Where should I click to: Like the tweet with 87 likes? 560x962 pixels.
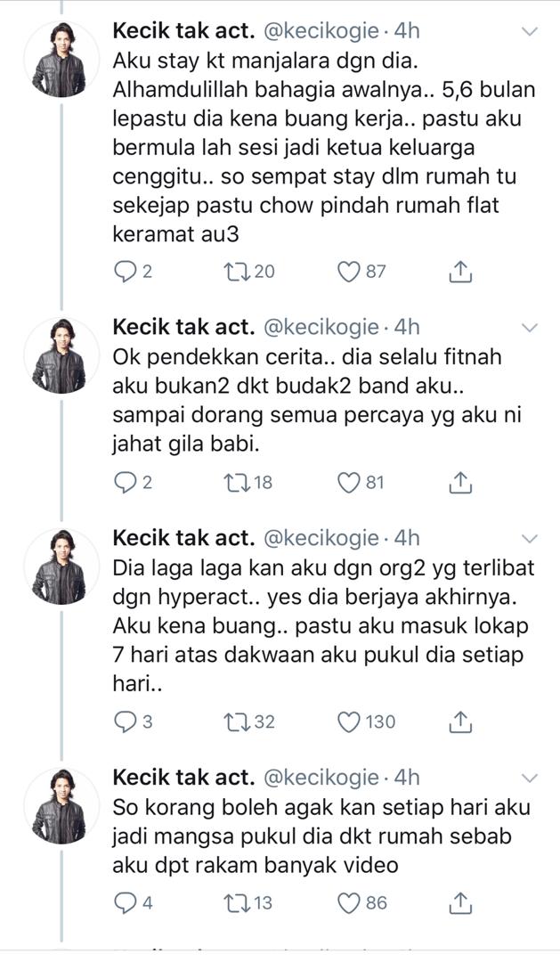click(x=348, y=271)
